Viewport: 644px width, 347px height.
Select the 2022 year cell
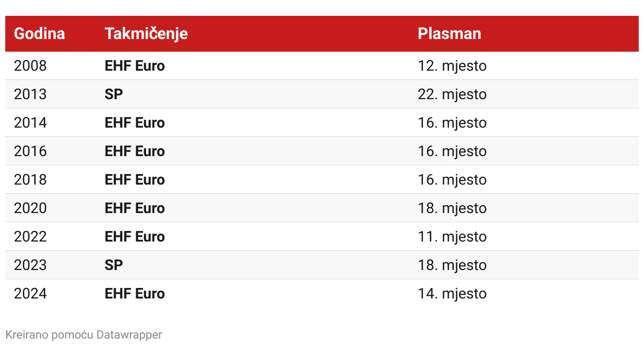31,237
